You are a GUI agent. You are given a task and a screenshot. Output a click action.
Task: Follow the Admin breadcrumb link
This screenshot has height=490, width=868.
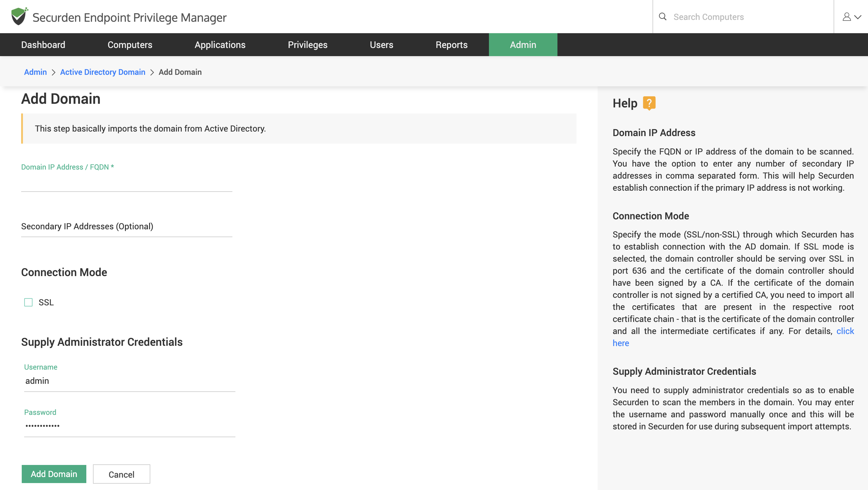35,72
